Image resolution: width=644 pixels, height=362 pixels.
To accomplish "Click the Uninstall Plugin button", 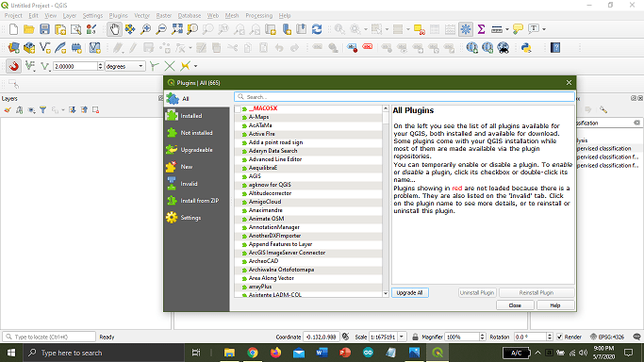I will click(x=477, y=292).
